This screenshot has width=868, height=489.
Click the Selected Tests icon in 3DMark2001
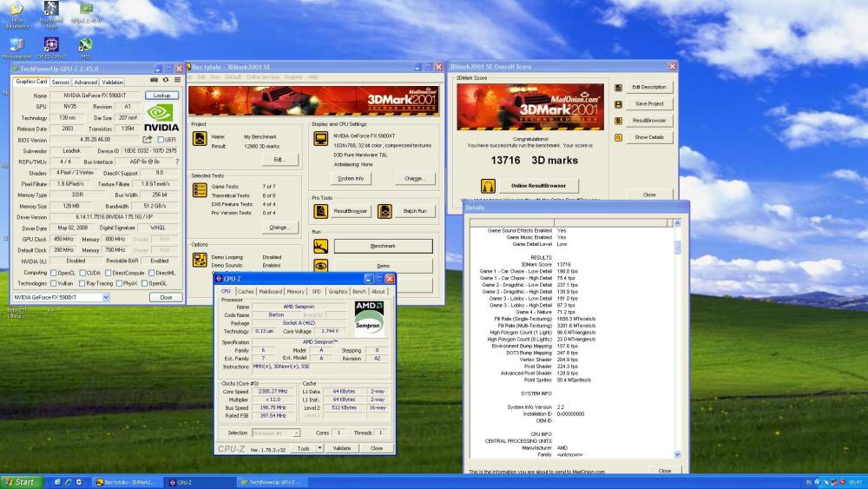coord(200,190)
